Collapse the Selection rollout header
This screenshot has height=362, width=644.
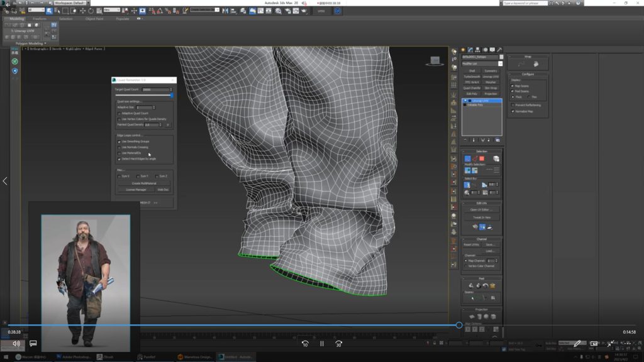click(482, 151)
